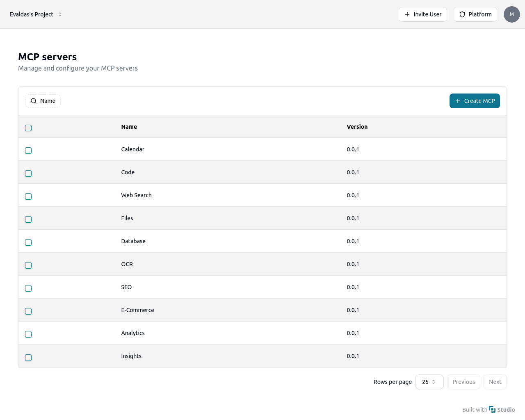Image resolution: width=525 pixels, height=420 pixels.
Task: Click the shield icon in the Platform button
Action: [462, 14]
